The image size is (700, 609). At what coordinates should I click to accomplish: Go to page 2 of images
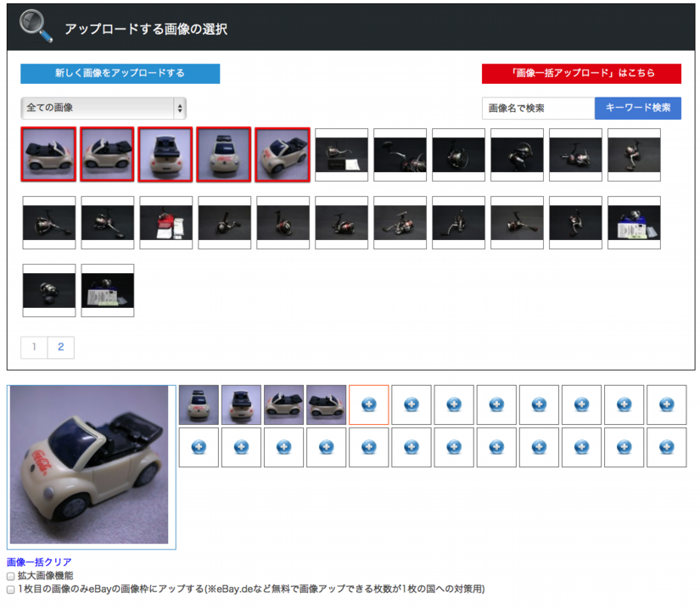point(61,347)
